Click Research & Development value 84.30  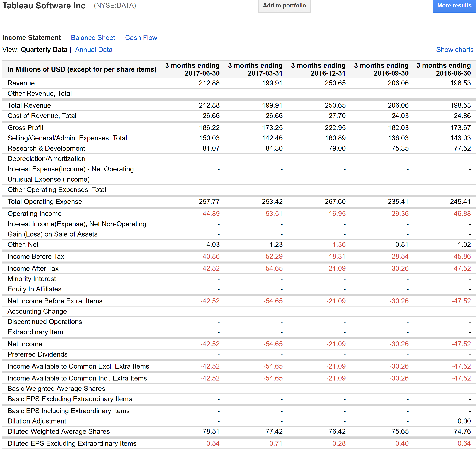click(274, 148)
